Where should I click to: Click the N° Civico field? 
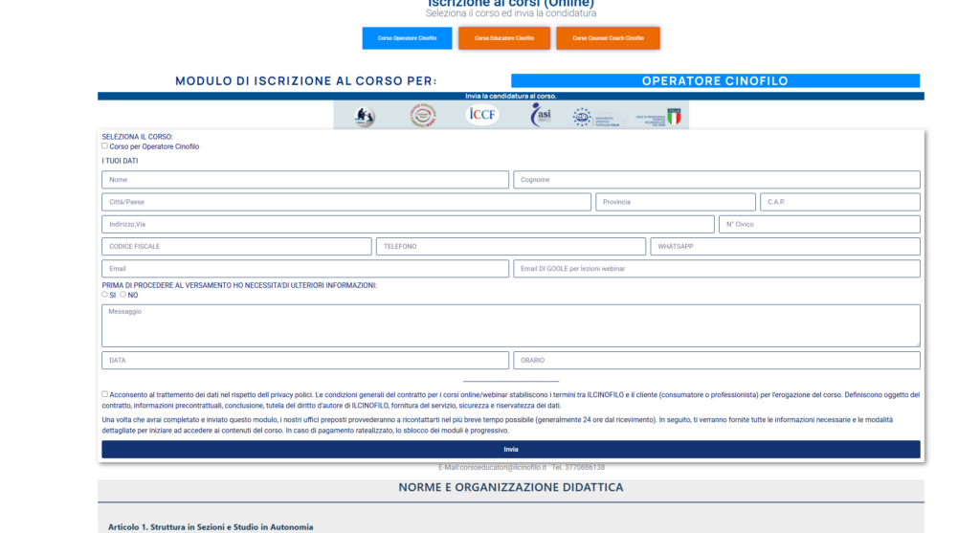click(x=819, y=224)
